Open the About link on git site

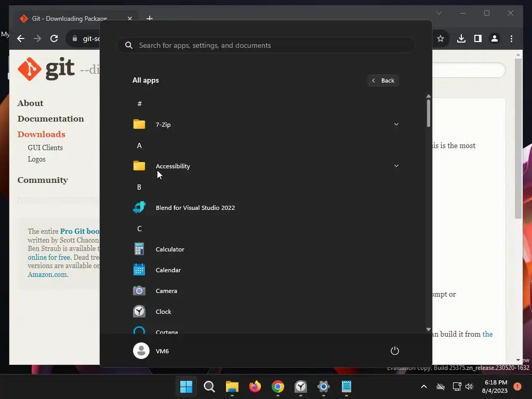31,103
